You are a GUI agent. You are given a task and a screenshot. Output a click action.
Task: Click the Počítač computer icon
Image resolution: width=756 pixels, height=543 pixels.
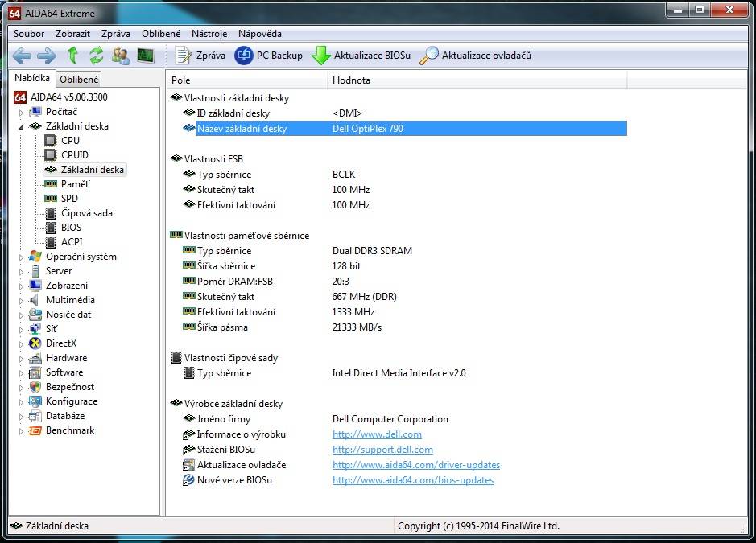(x=35, y=112)
